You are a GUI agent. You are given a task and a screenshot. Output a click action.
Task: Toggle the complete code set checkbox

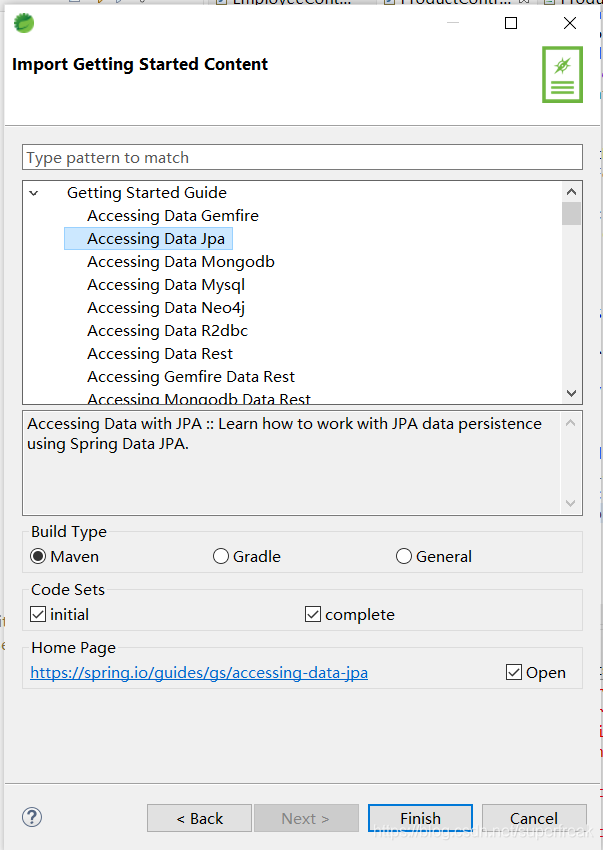click(313, 614)
